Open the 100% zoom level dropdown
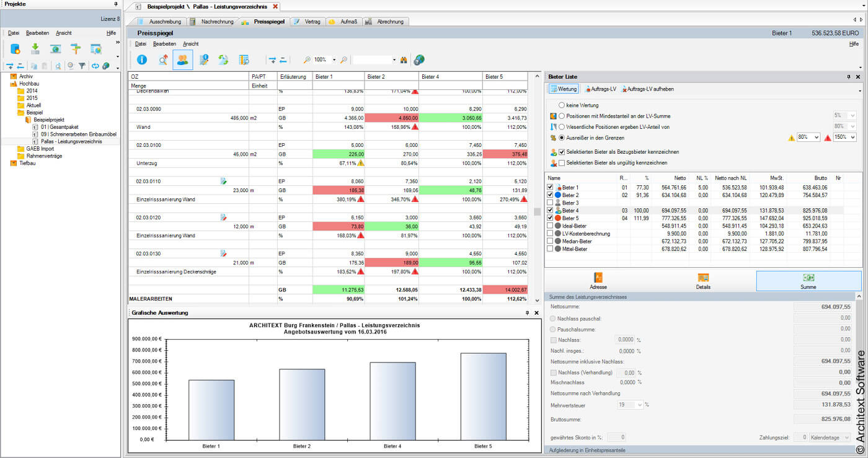868x458 pixels. (x=334, y=60)
